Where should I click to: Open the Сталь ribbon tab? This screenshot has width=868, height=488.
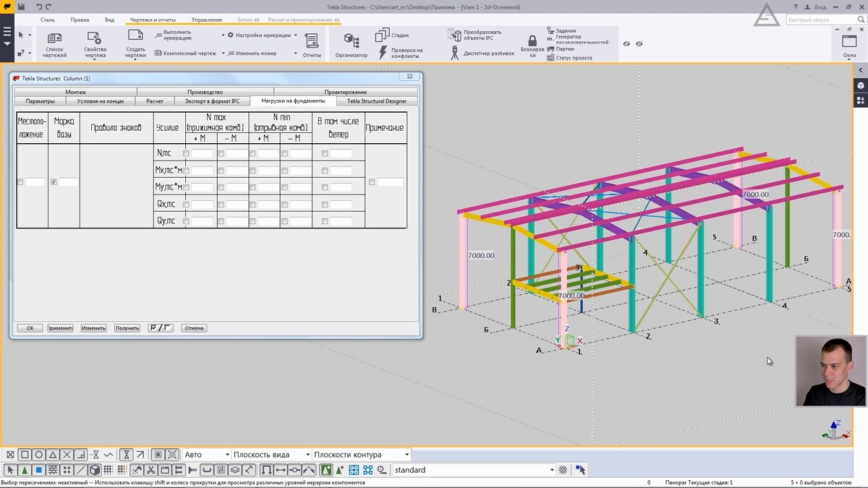coord(48,20)
